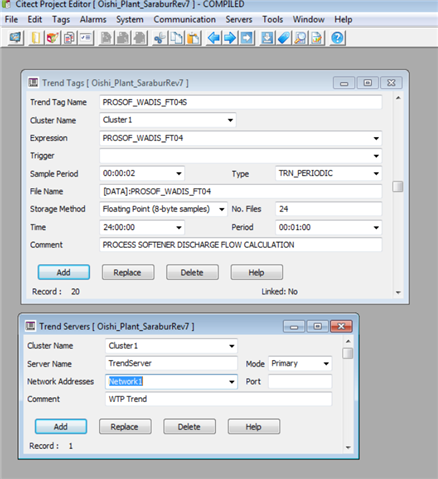Screen dimensions: 438x479
Task: Click Delete in Trend Servers window
Action: click(x=189, y=427)
